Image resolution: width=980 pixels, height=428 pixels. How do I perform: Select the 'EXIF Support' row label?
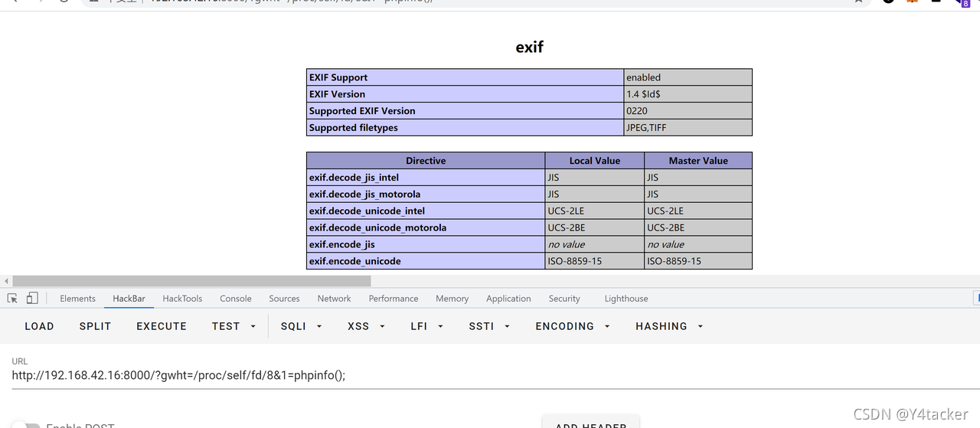point(338,77)
